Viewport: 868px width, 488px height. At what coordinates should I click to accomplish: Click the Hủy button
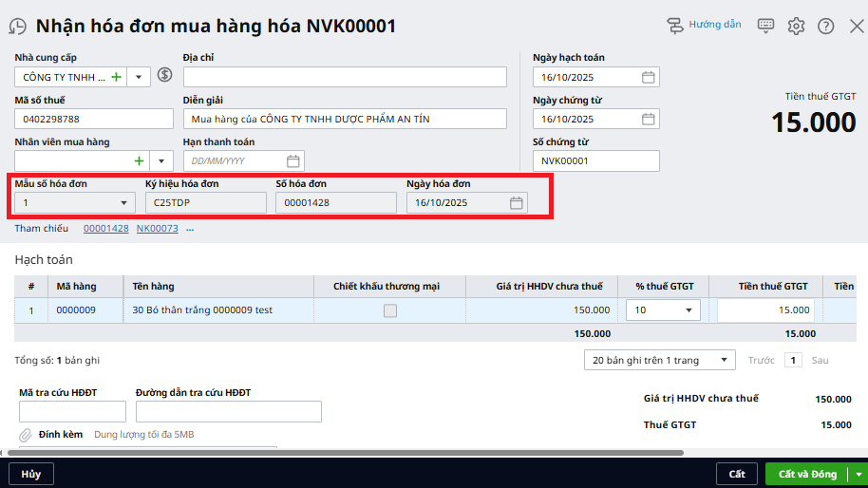click(30, 474)
